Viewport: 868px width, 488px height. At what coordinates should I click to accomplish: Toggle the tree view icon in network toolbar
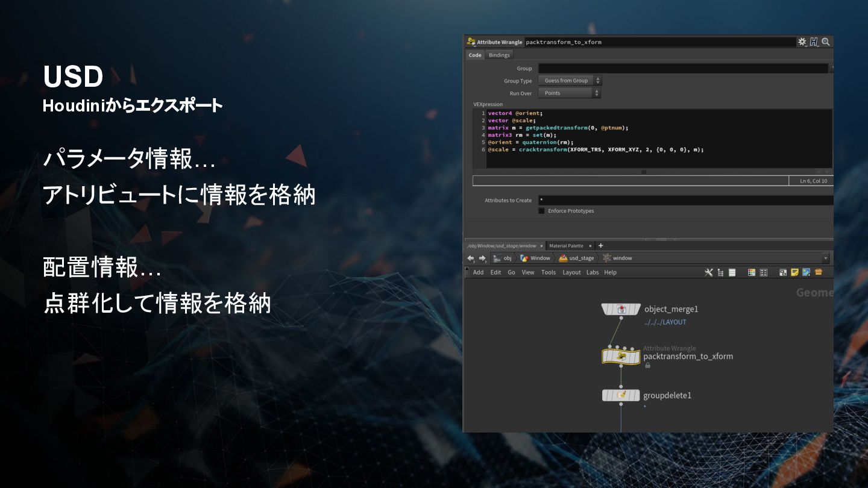tap(720, 272)
